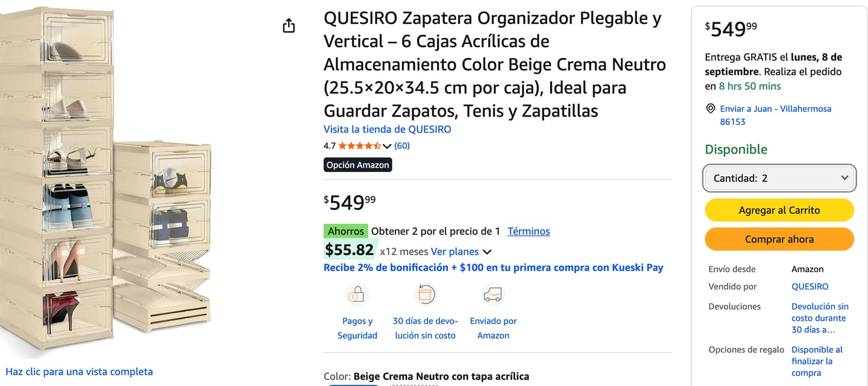
Task: Open the Kueski Pay bonus offer link
Action: tap(493, 268)
